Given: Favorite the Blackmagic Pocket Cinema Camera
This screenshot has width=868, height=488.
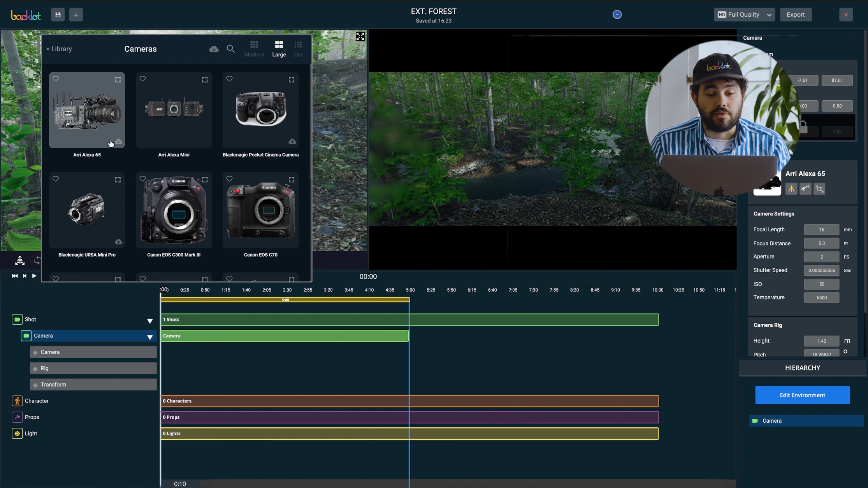Looking at the screenshot, I should click(x=229, y=79).
